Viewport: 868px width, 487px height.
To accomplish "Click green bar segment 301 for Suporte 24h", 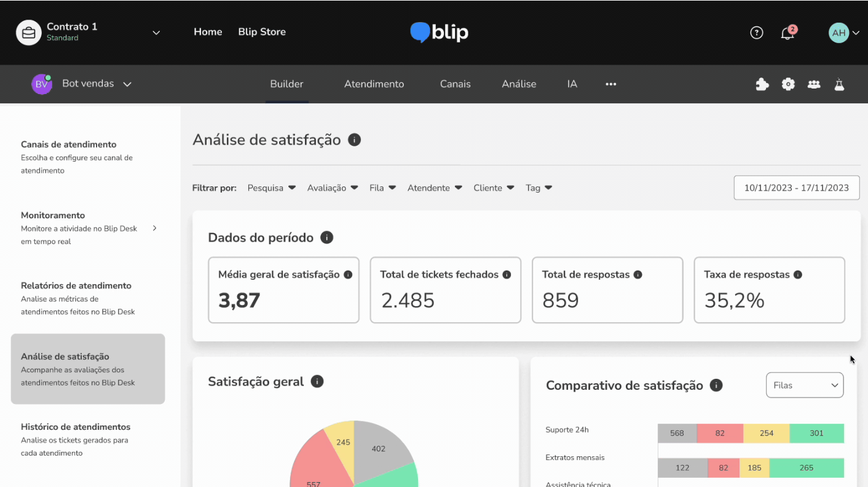I will point(816,433).
